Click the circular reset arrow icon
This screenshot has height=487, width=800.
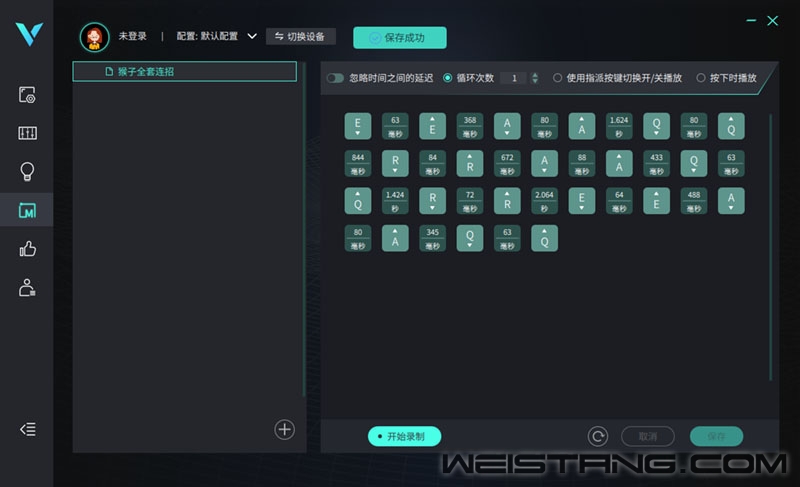[x=598, y=436]
